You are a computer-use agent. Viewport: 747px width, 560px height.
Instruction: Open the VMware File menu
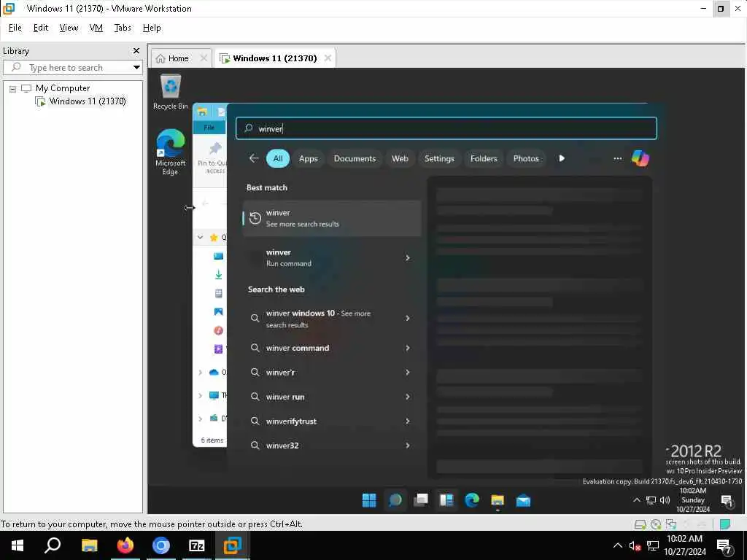pyautogui.click(x=15, y=28)
